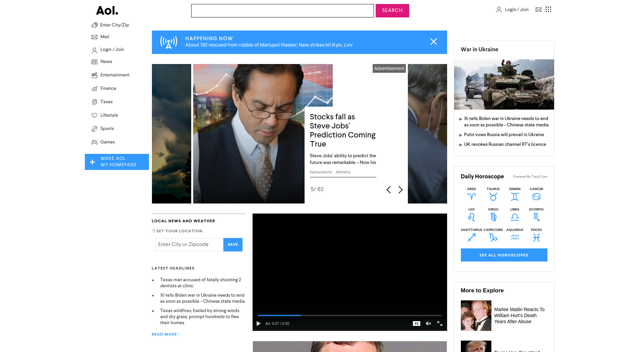
Task: Click the sidebar Login / Join person icon
Action: coord(95,50)
